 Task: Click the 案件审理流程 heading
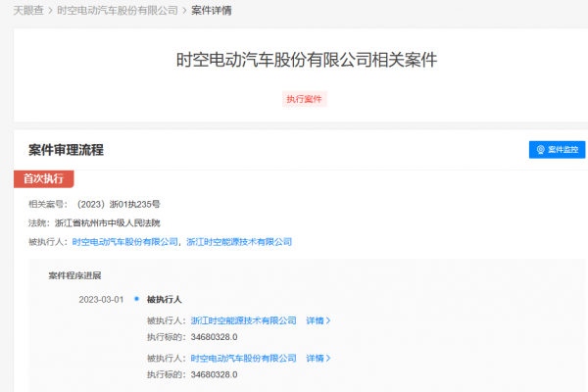[66, 150]
